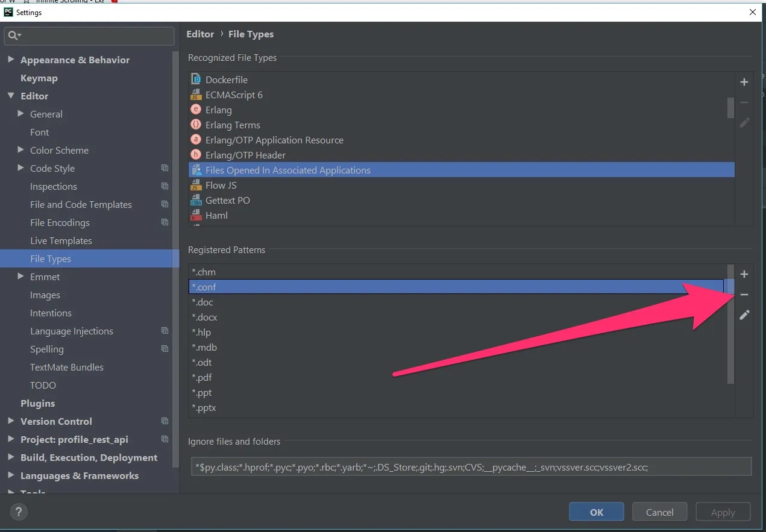Select Erlang/OTP Header file type
The width and height of the screenshot is (766, 532).
245,155
